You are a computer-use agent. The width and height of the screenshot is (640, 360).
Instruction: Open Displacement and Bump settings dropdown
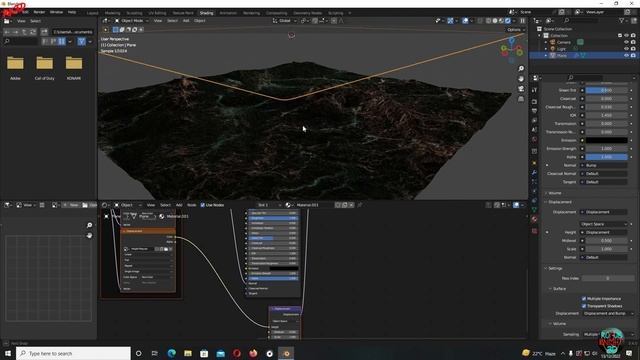pyautogui.click(x=608, y=313)
